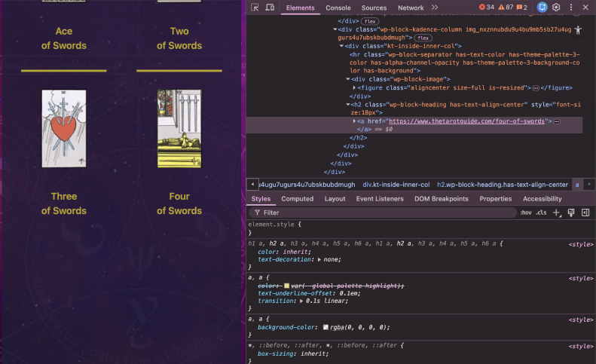This screenshot has height=364, width=596.
Task: Toggle the .cls element classes panel
Action: coord(541,213)
